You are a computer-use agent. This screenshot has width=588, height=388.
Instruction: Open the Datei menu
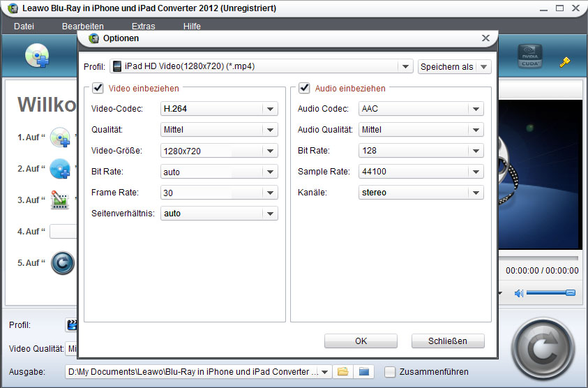tap(24, 27)
